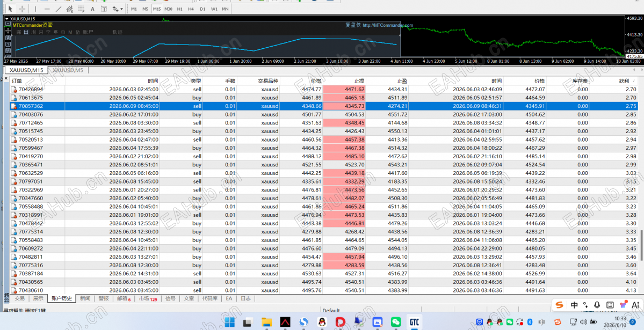644x330 pixels.
Task: Expand the XAUUSD,M15 chart title arrow
Action: [x=7, y=19]
